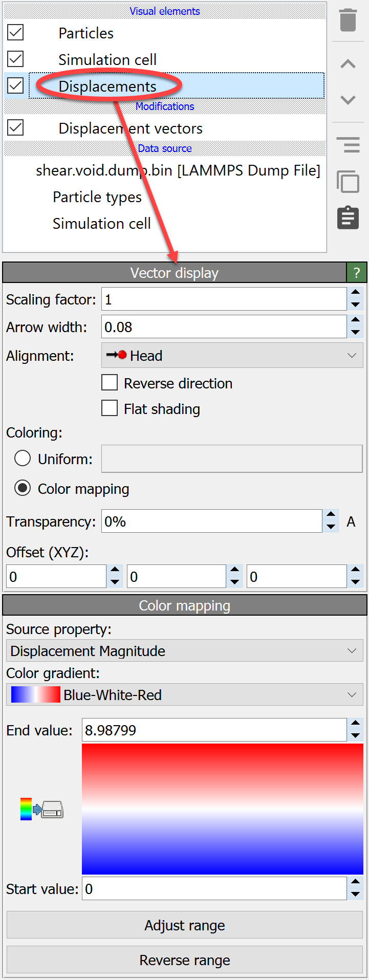Viewport: 369px width, 980px height.
Task: Click the Uniform color swatch box
Action: pyautogui.click(x=232, y=459)
